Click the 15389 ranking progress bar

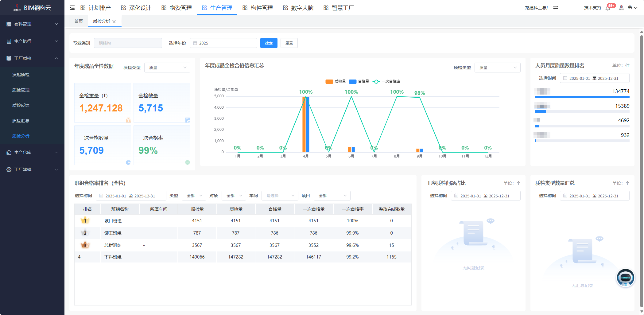tap(582, 111)
